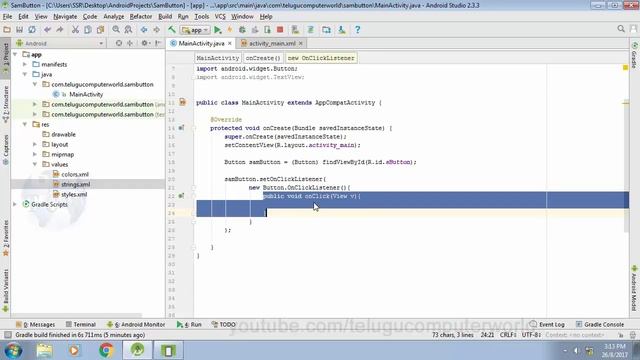Viewport: 640px width, 360px height.
Task: Open the Run tool window
Action: tap(189, 324)
